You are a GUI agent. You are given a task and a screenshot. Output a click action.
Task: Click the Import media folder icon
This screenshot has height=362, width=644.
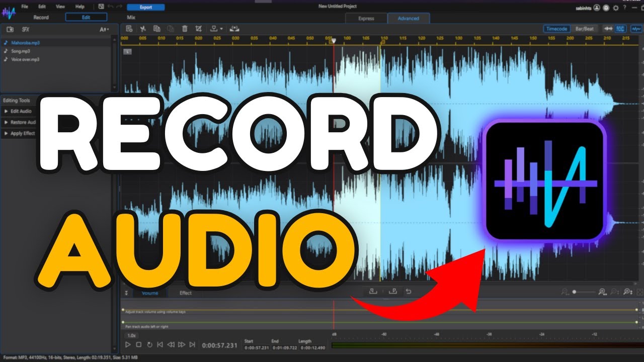[10, 30]
